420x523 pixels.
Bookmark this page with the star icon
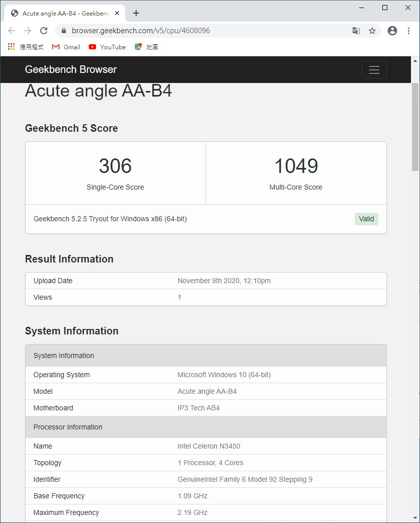coord(372,31)
